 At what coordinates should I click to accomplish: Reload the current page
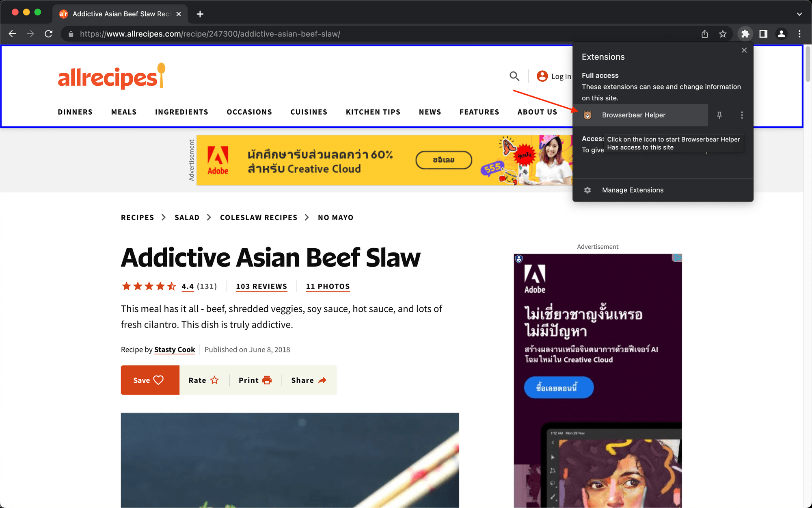pyautogui.click(x=49, y=34)
